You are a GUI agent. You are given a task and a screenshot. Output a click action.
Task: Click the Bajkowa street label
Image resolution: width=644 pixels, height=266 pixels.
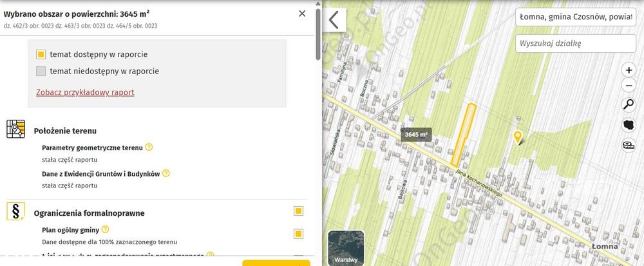[402, 190]
